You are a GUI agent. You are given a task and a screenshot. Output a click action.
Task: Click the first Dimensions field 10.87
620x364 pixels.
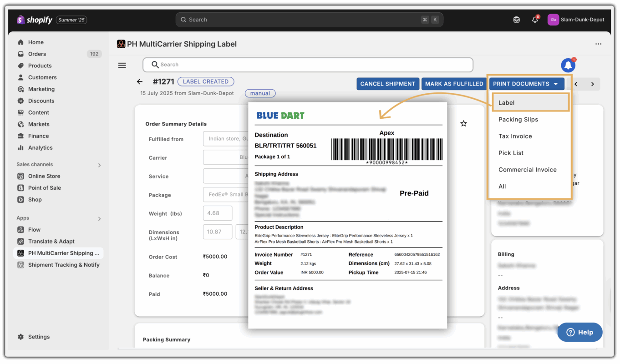pyautogui.click(x=218, y=232)
